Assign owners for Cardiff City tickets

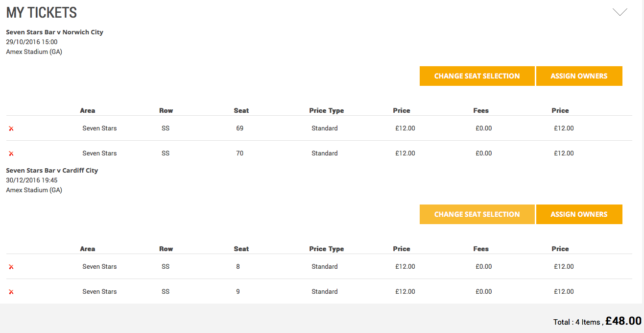pos(579,214)
